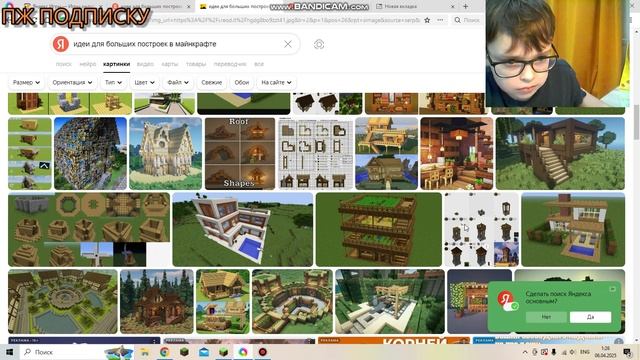Viewport: 640px width, 360px height.
Task: Open the товары tab
Action: coord(196,64)
